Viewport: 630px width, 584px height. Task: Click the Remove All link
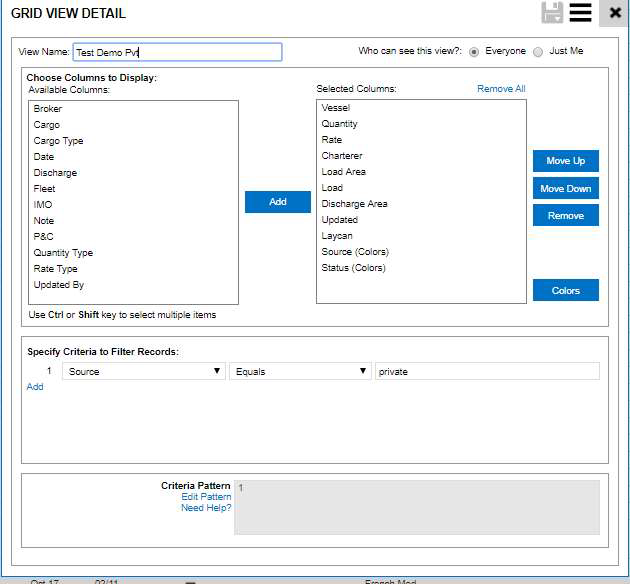500,89
